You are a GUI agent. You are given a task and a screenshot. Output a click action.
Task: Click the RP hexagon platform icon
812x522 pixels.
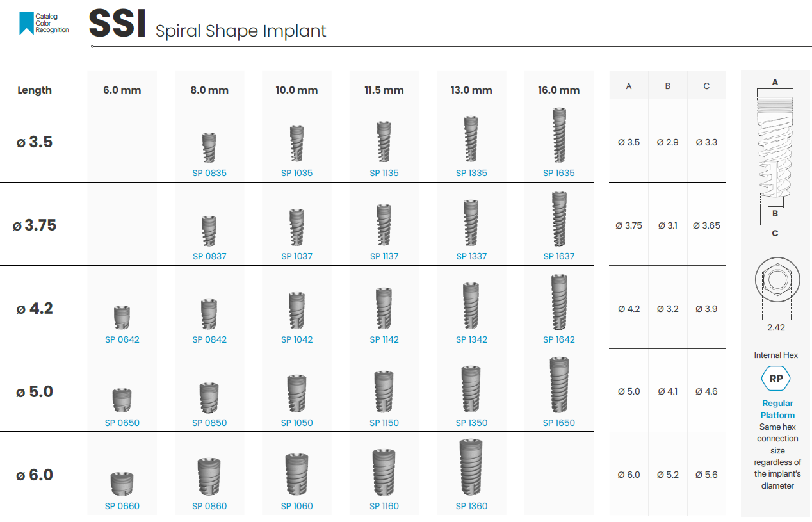point(776,379)
